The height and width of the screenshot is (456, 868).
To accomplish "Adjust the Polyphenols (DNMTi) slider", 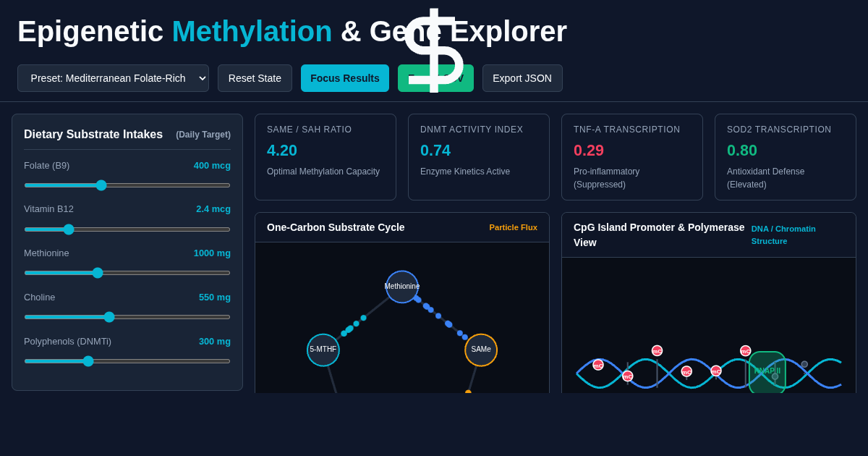I will coord(127,361).
